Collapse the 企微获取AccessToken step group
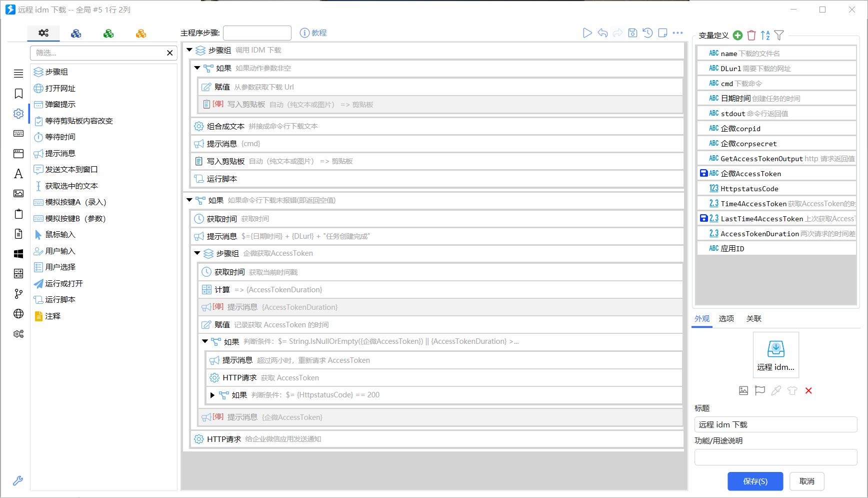Image resolution: width=868 pixels, height=498 pixels. pos(197,253)
